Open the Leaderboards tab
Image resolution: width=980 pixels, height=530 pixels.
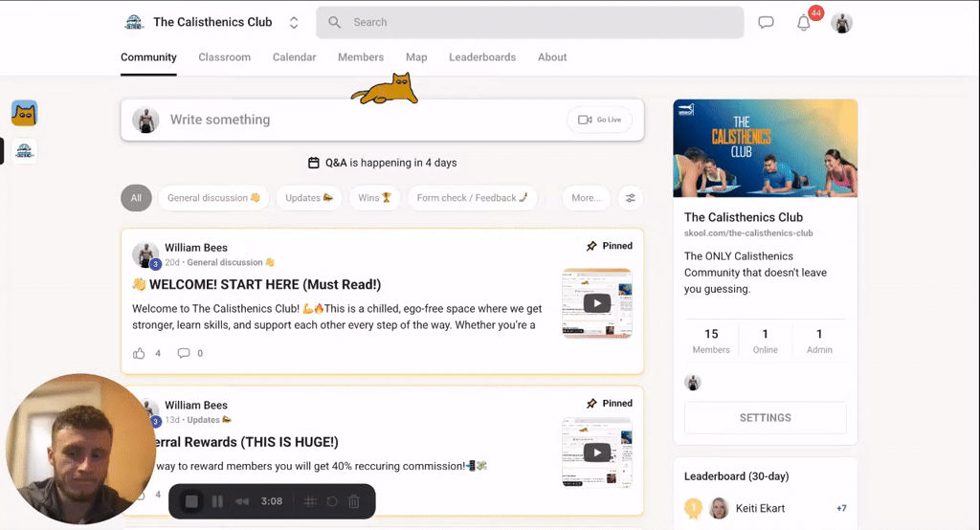[x=482, y=57]
